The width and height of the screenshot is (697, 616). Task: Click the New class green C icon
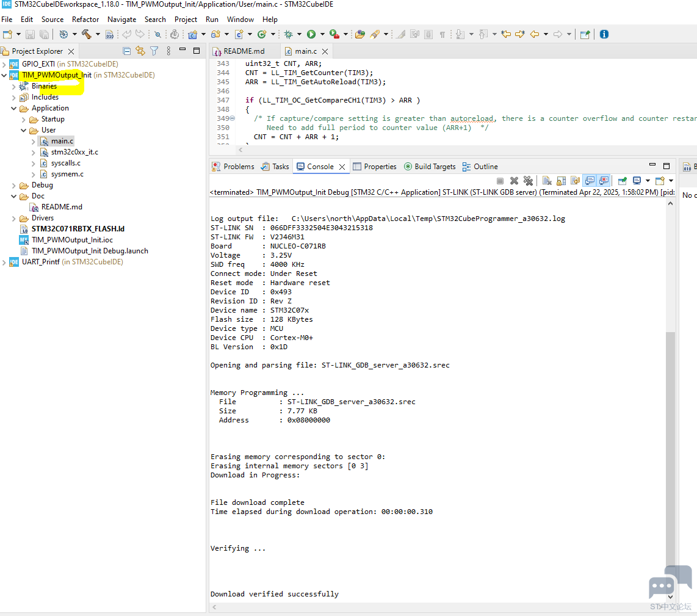[262, 34]
